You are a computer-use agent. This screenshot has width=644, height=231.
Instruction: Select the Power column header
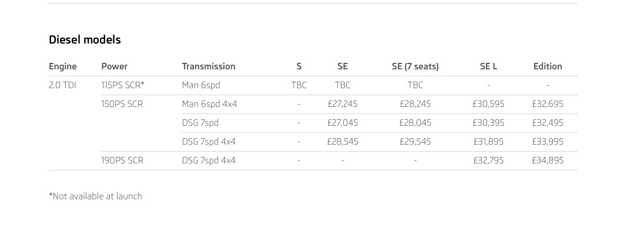point(114,66)
